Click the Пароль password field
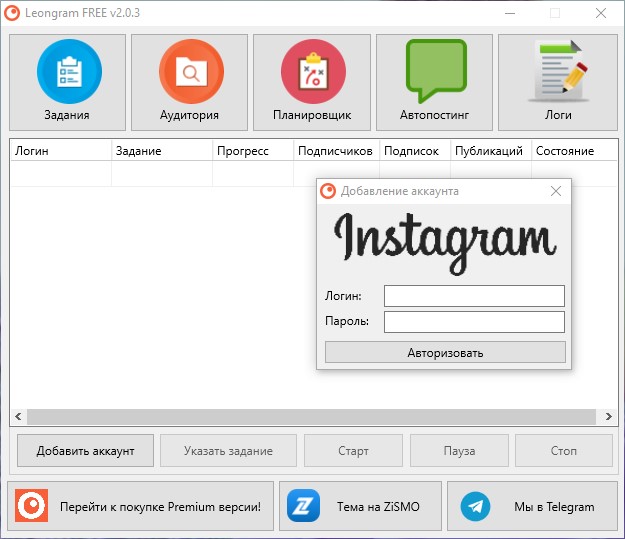The width and height of the screenshot is (625, 539). (474, 322)
